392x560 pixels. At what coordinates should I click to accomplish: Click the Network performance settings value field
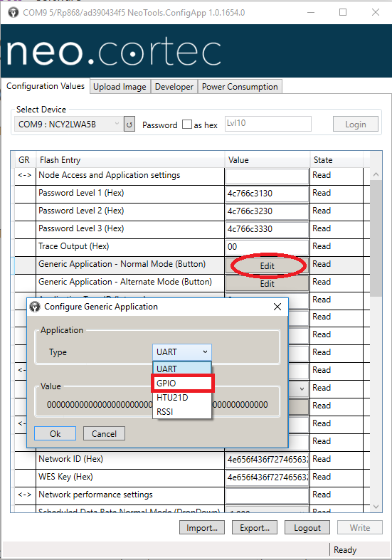click(x=267, y=495)
